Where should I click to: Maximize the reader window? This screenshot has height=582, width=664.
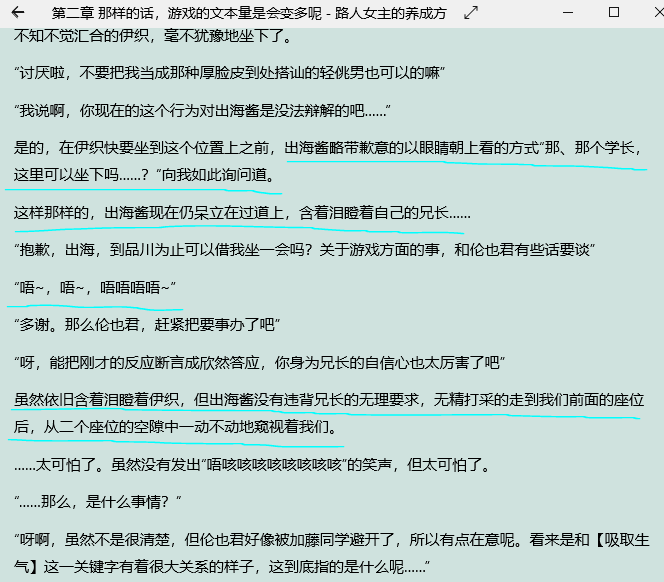[x=614, y=12]
